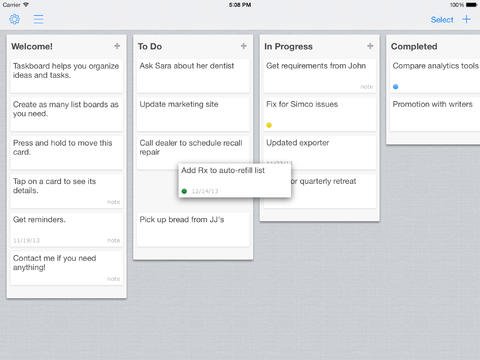Add a card to the In Progress list
This screenshot has width=480, height=360.
pos(370,46)
